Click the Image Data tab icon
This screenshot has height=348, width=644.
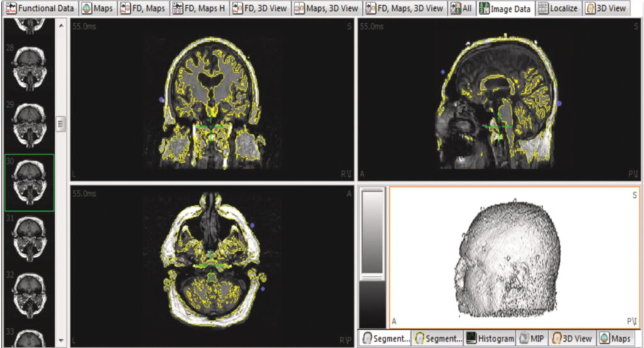coord(485,8)
